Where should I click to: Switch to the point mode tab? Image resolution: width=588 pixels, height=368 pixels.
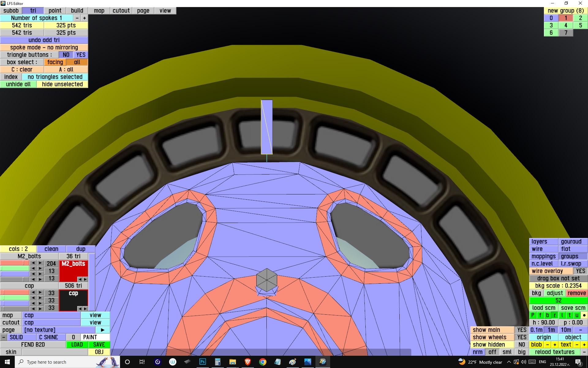(55, 11)
